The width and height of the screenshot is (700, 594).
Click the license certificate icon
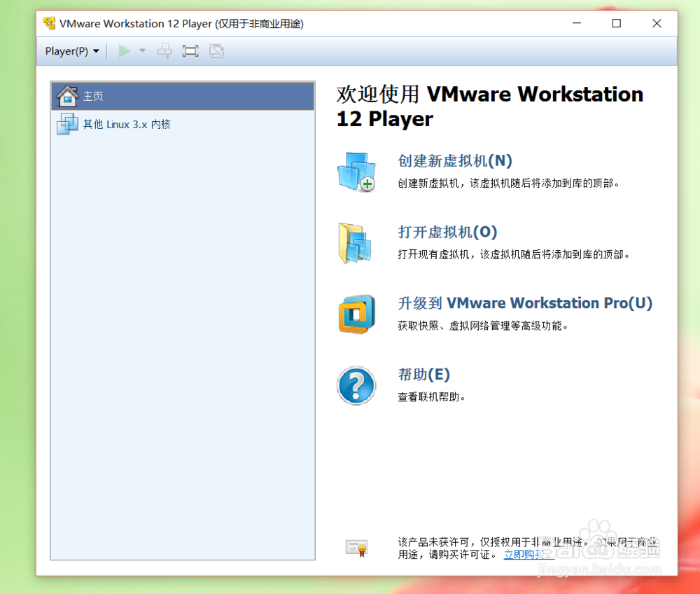click(x=356, y=548)
